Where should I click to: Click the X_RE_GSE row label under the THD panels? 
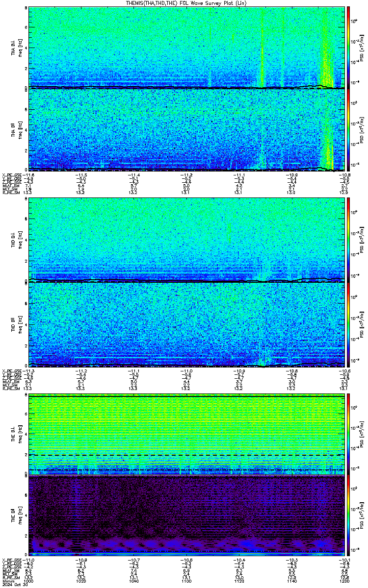12,370
